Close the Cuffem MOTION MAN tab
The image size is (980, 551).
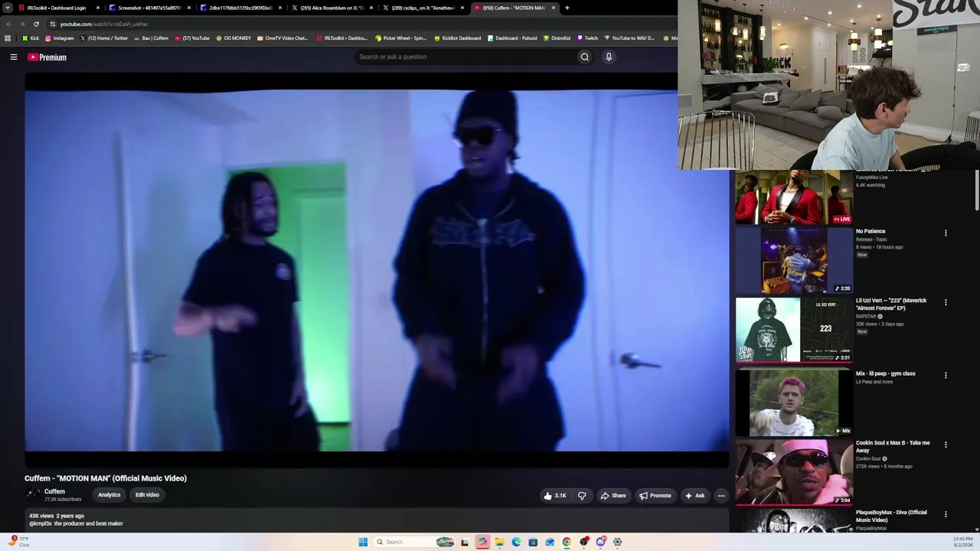553,8
